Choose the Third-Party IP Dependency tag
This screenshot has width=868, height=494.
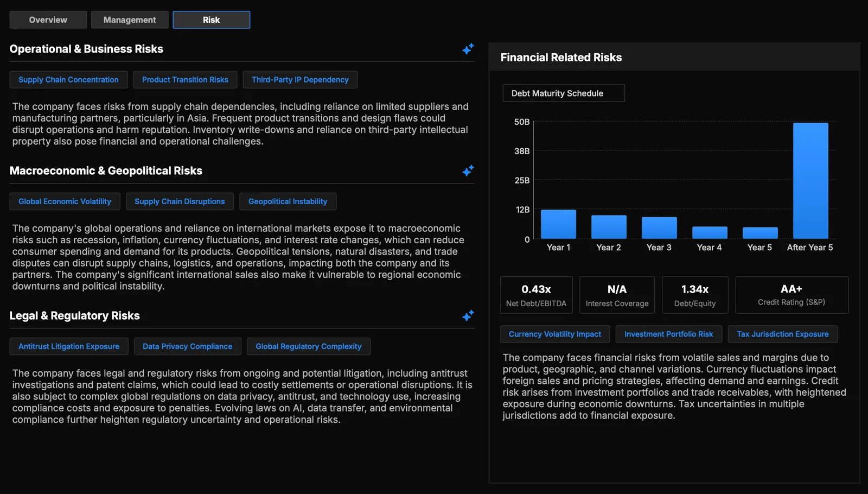click(300, 80)
